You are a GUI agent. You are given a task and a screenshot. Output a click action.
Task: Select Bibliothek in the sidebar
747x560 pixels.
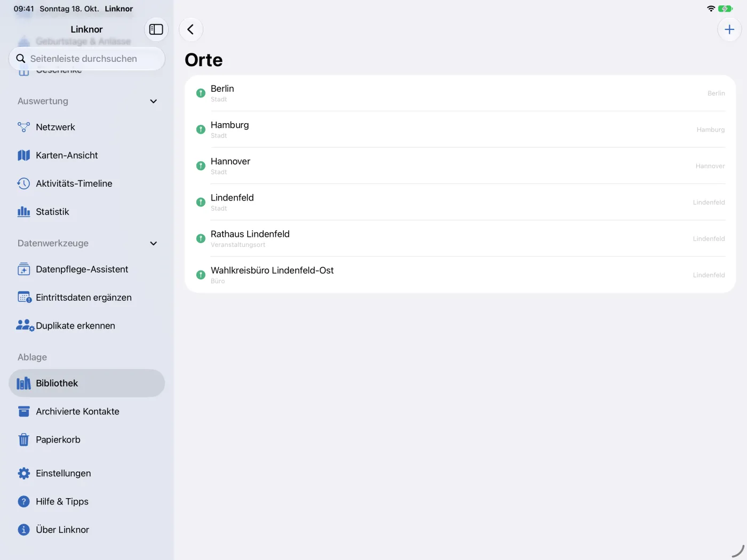[x=87, y=383]
